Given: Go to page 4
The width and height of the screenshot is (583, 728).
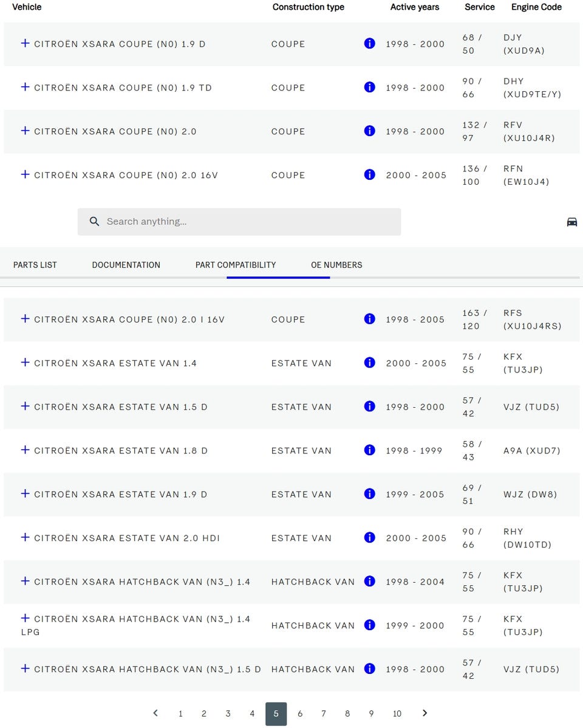Looking at the screenshot, I should [x=252, y=713].
